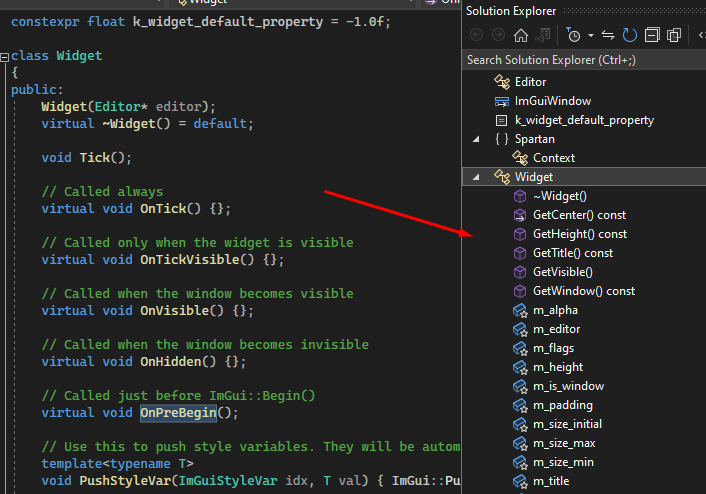Toggle Show All Files icon
Viewport: 706px width, 494px height.
coord(674,35)
